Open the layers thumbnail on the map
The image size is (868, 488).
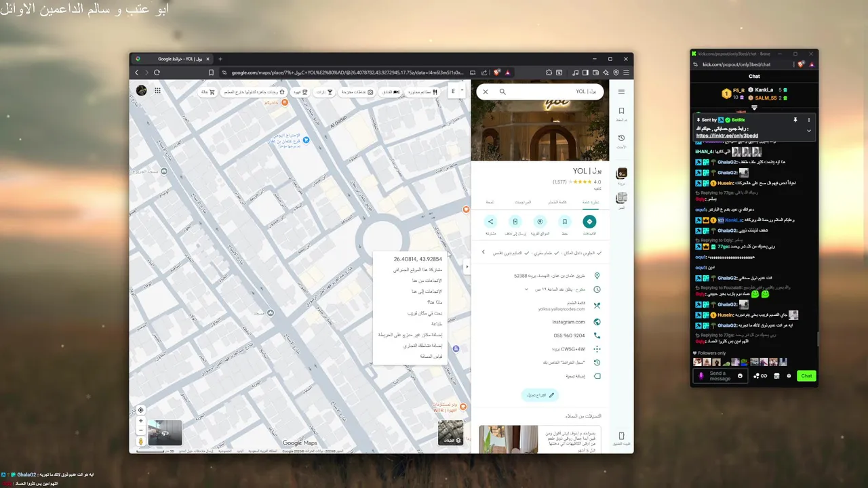pos(450,433)
